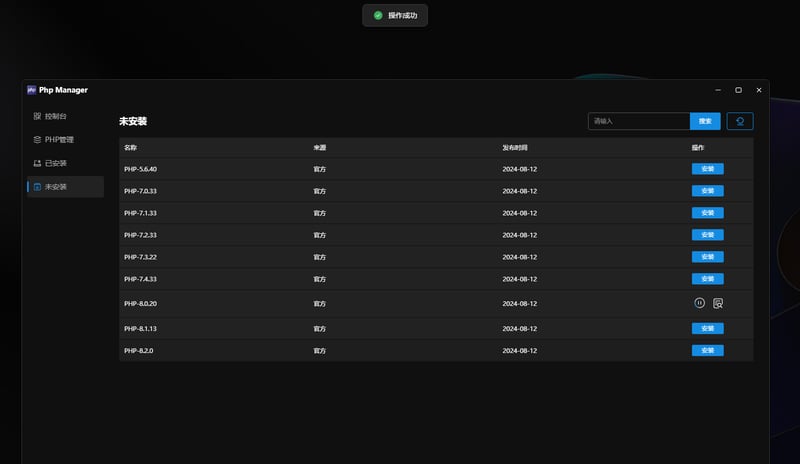800x464 pixels.
Task: Pause the PHP-8.0.20 installation
Action: pos(700,303)
